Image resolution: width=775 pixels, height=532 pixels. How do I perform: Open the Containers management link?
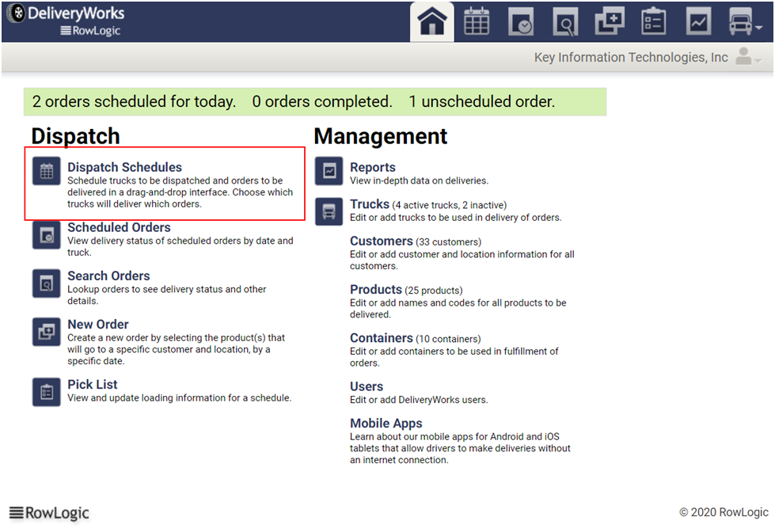click(381, 338)
